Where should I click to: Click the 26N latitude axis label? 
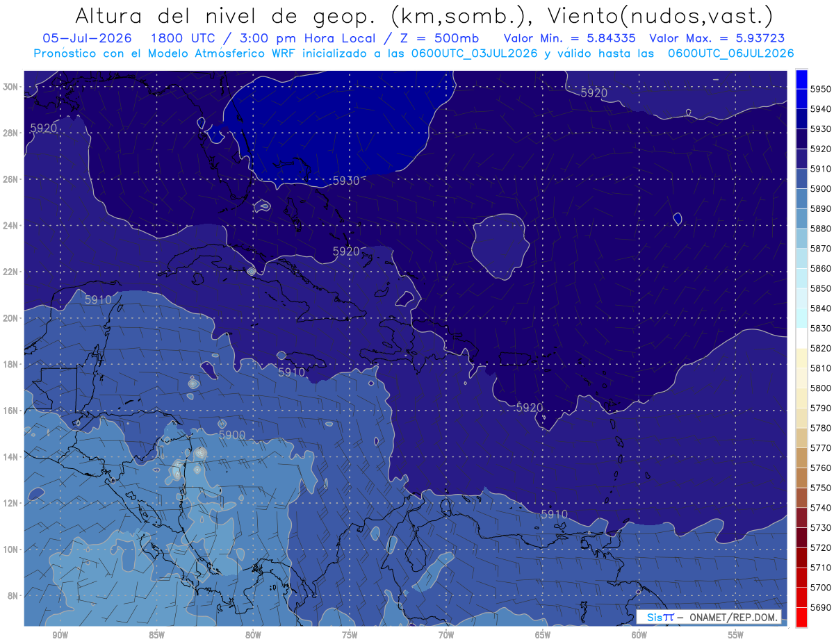[x=11, y=179]
